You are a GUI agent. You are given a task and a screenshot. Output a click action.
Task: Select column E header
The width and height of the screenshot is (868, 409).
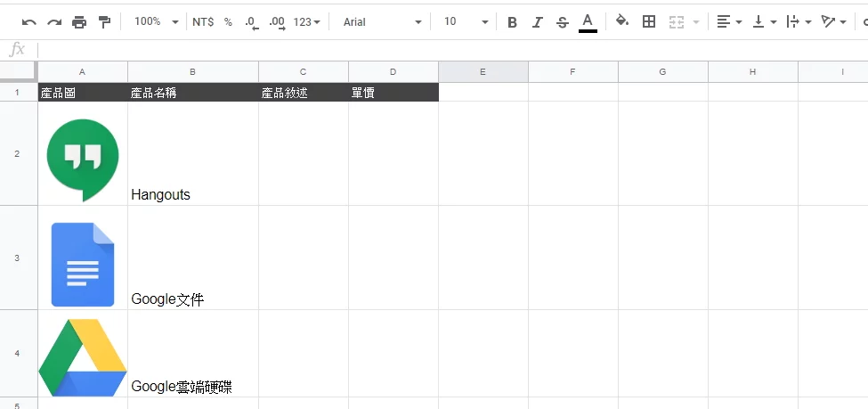483,72
